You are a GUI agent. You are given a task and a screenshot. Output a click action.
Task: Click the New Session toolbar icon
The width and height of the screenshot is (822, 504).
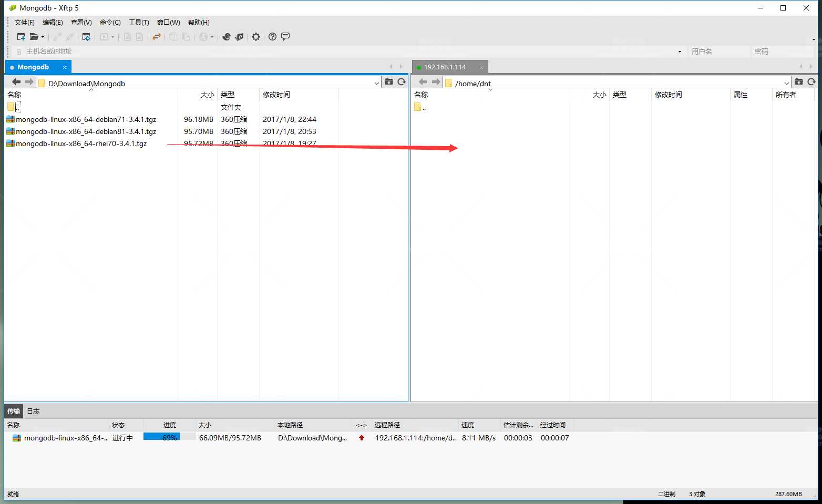click(21, 37)
